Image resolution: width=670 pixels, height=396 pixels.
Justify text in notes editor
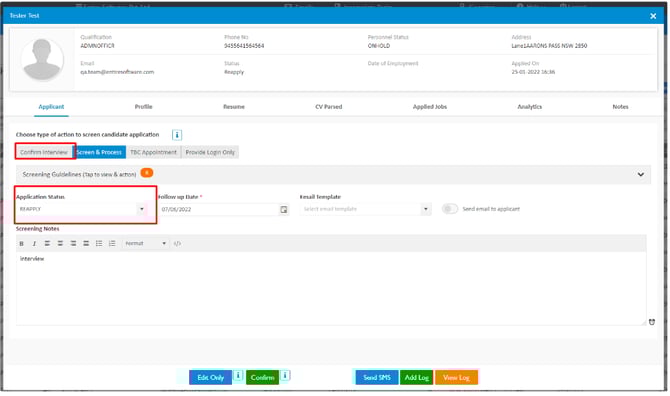pos(86,243)
